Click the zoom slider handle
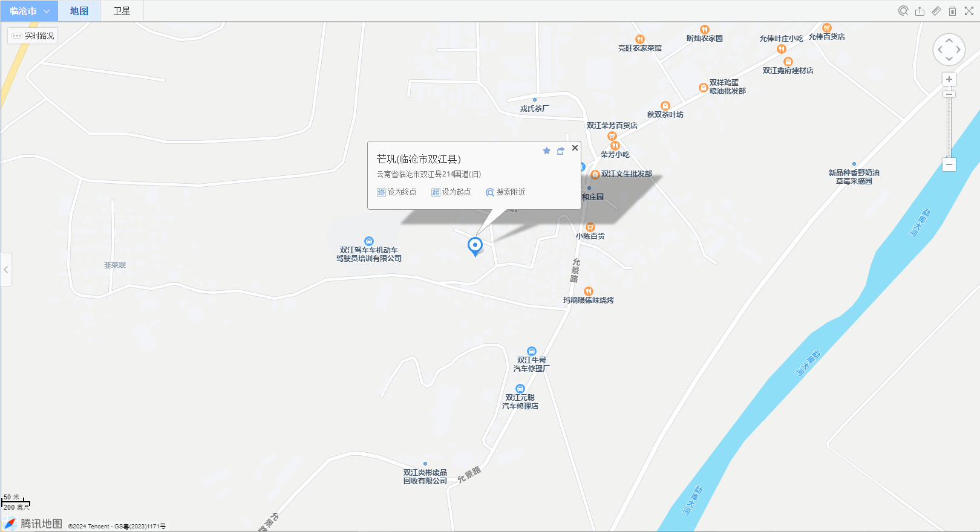Image resolution: width=980 pixels, height=532 pixels. click(949, 94)
